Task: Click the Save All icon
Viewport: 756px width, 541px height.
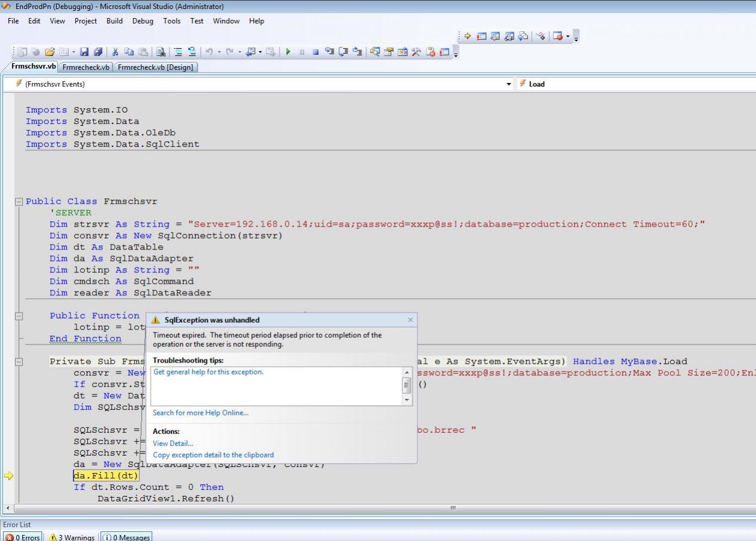Action: [x=98, y=52]
